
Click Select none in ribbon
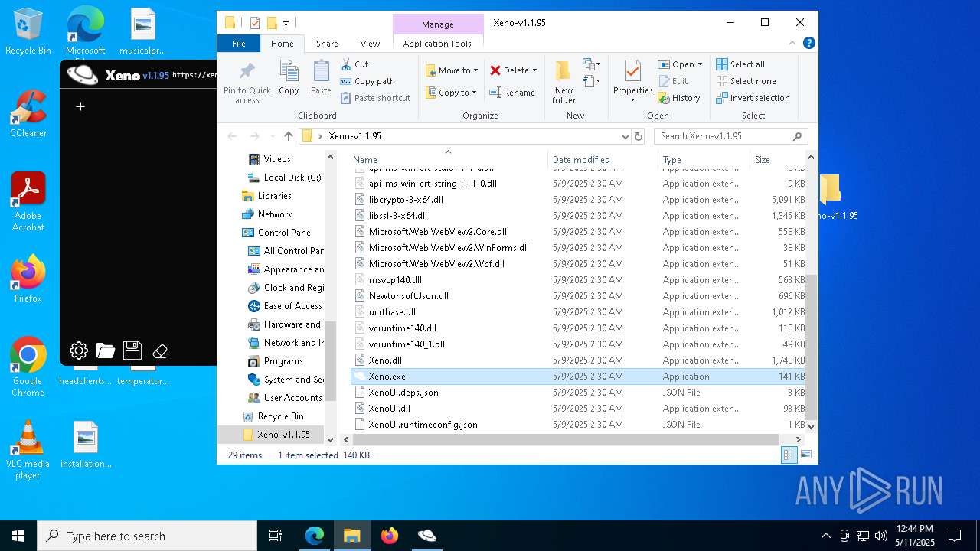click(x=746, y=81)
